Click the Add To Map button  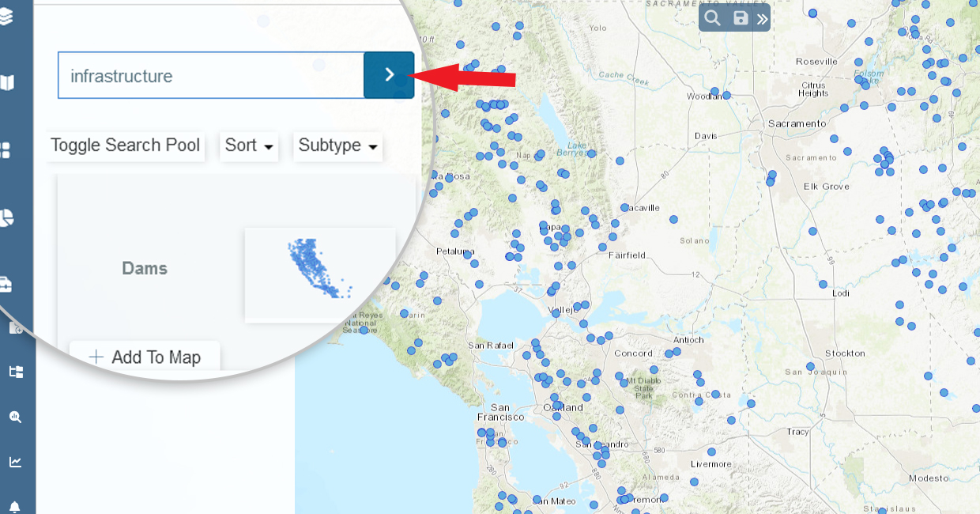pos(145,357)
